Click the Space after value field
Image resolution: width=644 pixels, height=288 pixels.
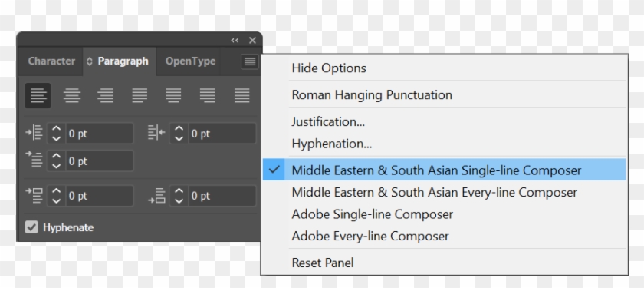pos(222,196)
